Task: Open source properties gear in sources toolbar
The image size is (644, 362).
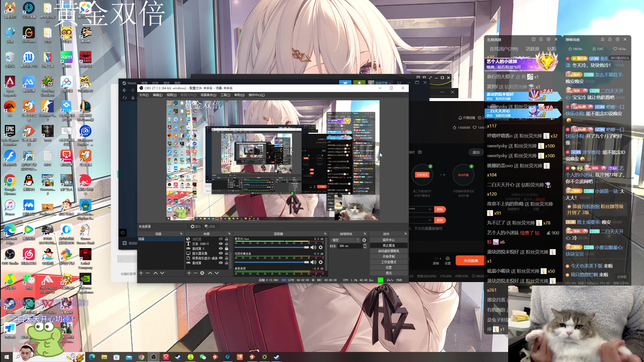Action: point(202,273)
